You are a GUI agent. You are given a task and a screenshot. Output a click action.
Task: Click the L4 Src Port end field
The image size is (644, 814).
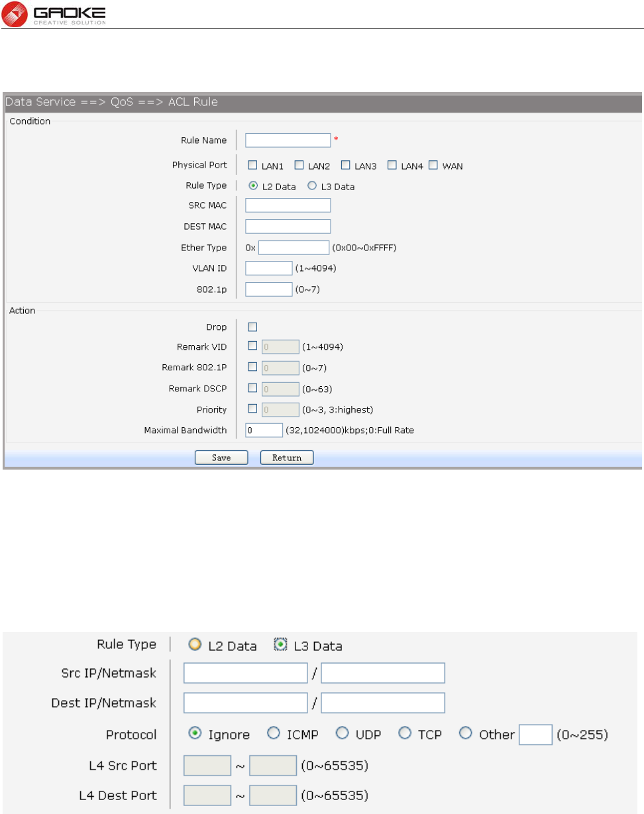click(x=272, y=766)
